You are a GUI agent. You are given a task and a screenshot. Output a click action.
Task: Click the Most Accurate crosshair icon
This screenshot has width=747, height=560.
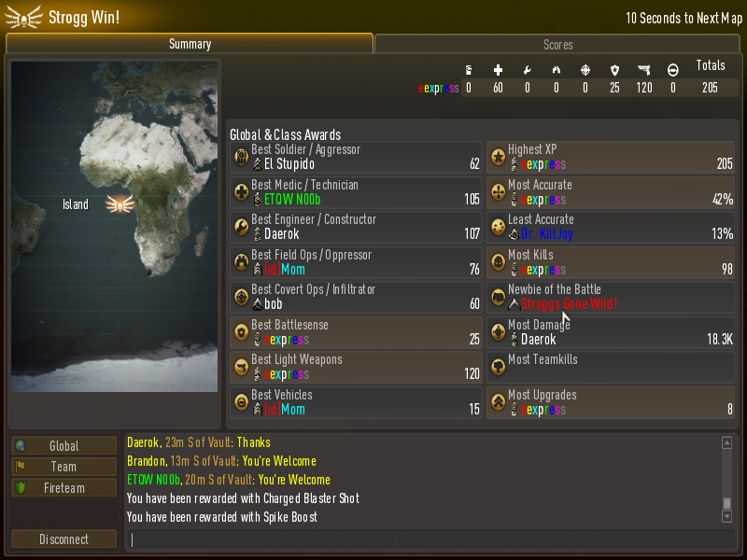coord(499,192)
